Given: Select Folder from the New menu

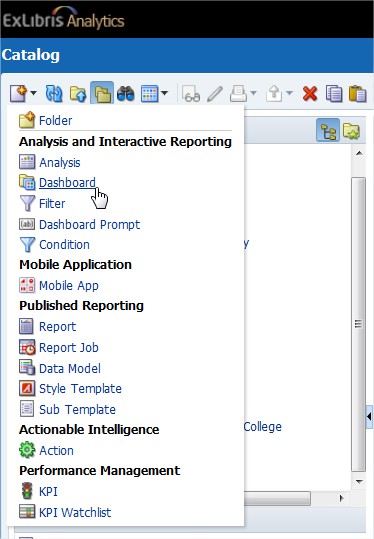Looking at the screenshot, I should [x=55, y=121].
